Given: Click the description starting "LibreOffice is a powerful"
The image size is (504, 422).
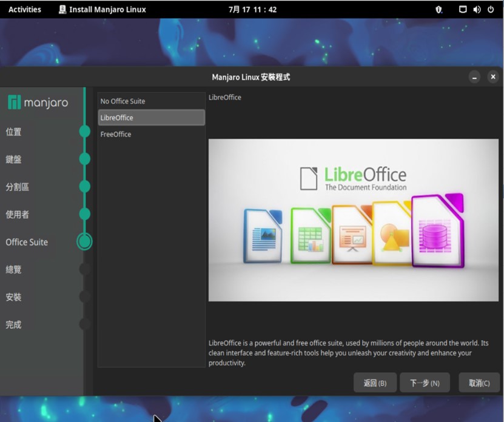Looking at the screenshot, I should tap(348, 353).
